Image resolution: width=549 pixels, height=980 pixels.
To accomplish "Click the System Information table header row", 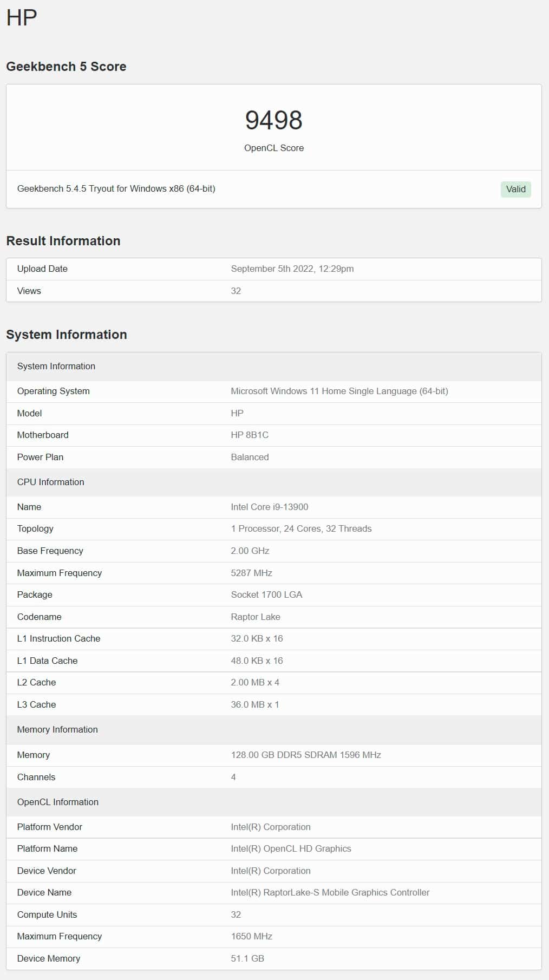I will [274, 366].
